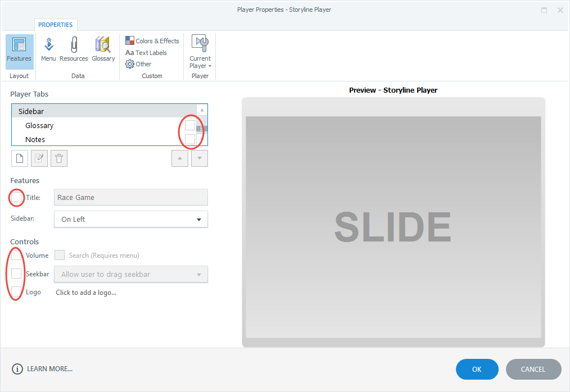Enable the Title checkbox
570x392 pixels.
[x=16, y=198]
